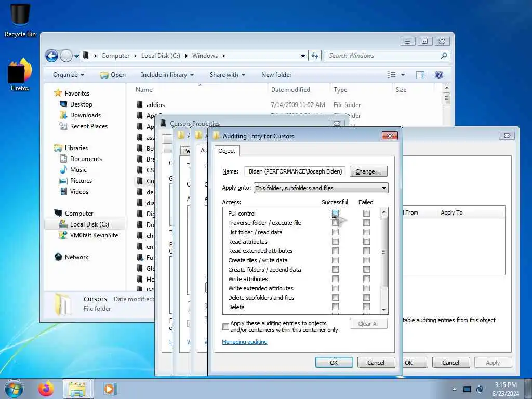Click the Access list scrollbar thumb
This screenshot has height=399, width=532.
[384, 252]
